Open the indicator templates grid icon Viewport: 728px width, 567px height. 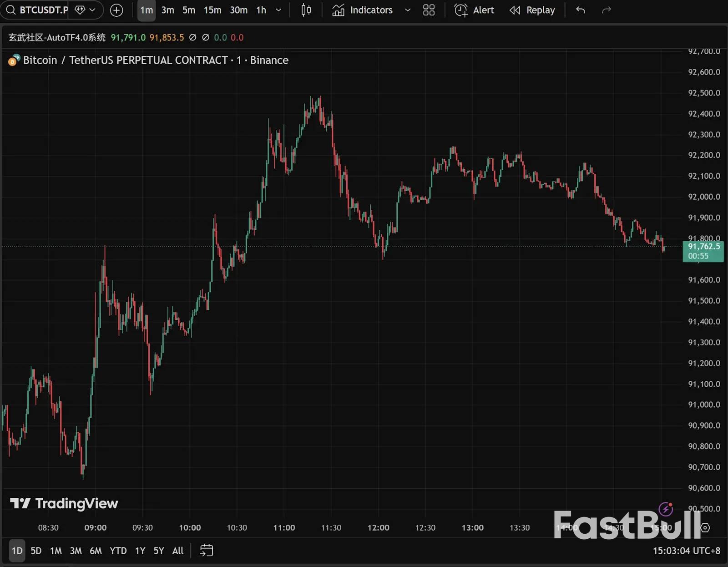(x=429, y=10)
